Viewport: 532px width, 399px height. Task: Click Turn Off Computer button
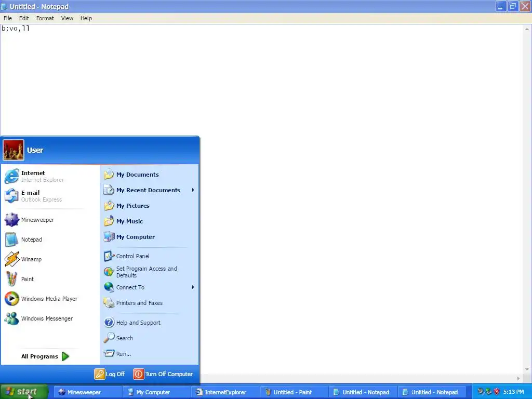pos(163,374)
